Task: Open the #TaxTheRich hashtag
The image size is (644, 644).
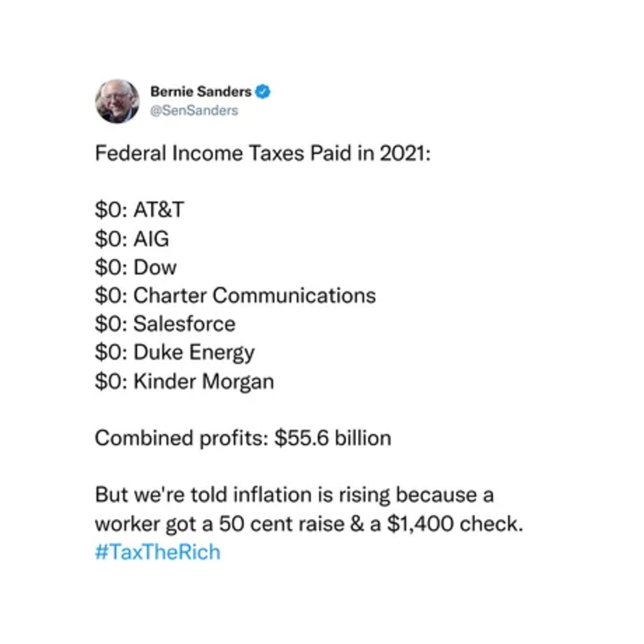Action: point(158,552)
